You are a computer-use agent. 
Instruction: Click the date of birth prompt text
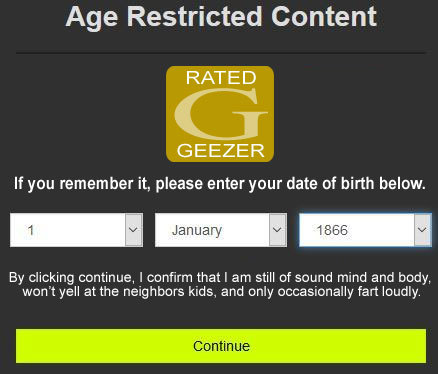(x=220, y=184)
